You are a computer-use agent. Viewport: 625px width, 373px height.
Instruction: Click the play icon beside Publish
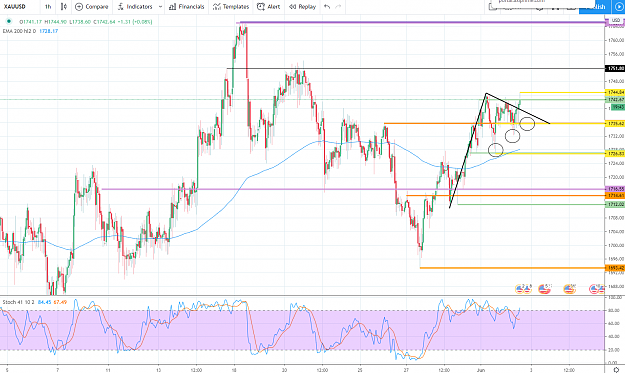(x=619, y=7)
